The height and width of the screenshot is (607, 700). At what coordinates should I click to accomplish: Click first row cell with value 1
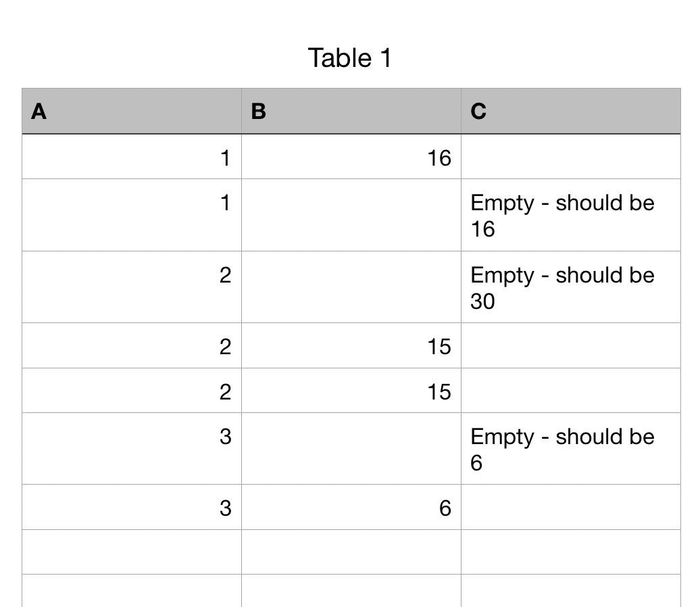pos(132,157)
